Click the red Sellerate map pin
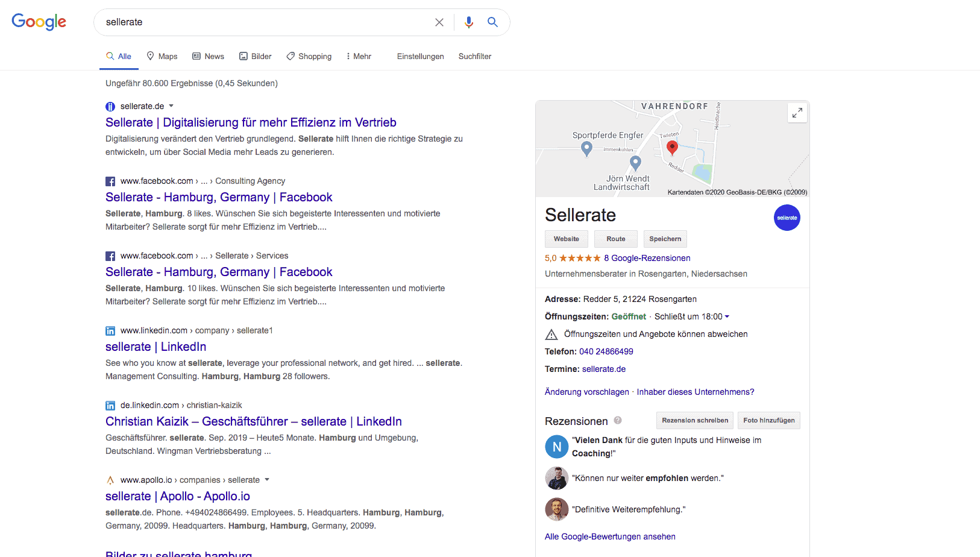The height and width of the screenshot is (557, 980). coord(672,147)
